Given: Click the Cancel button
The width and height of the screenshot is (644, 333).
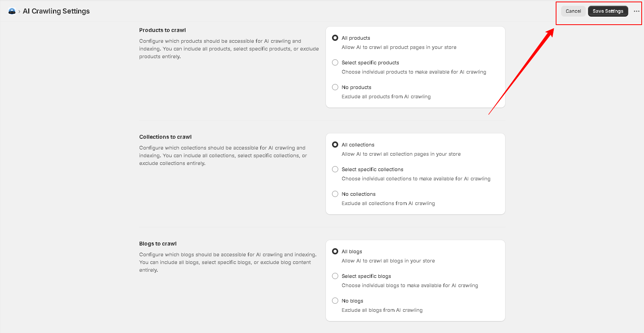Looking at the screenshot, I should [x=573, y=11].
